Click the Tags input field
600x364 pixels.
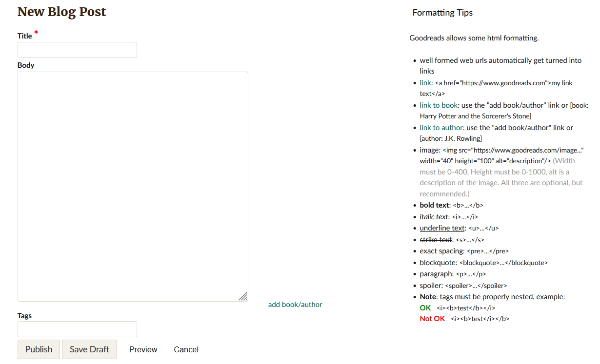[x=77, y=329]
